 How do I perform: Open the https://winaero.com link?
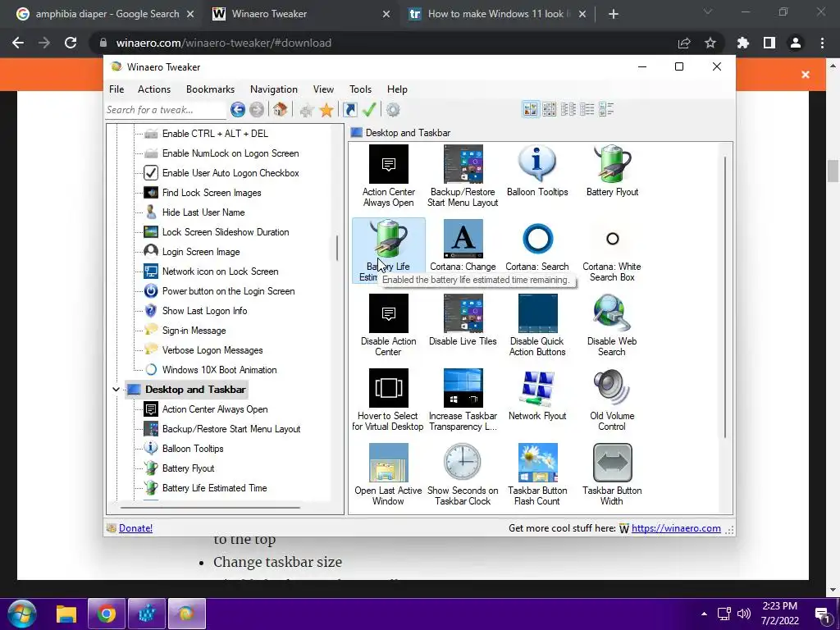pyautogui.click(x=676, y=528)
